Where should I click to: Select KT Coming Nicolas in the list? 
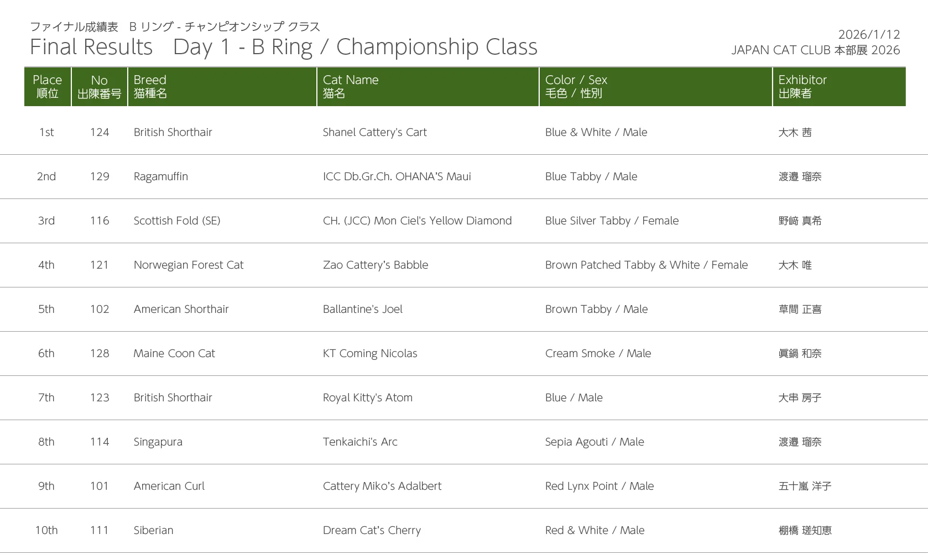(369, 353)
